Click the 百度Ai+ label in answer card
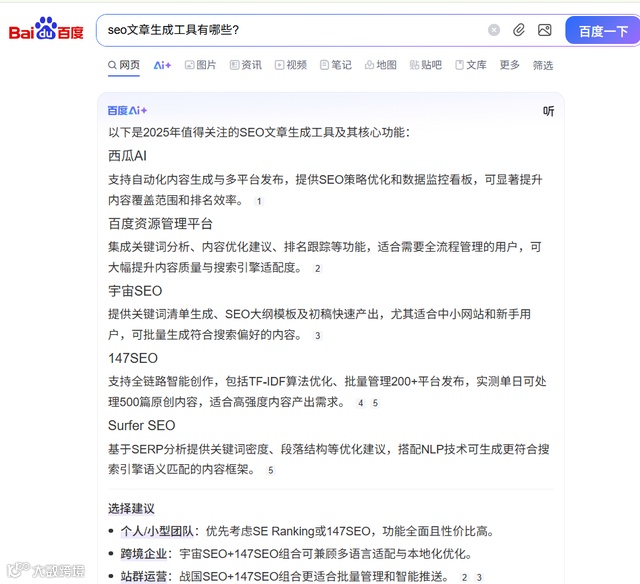The width and height of the screenshot is (640, 584). (127, 111)
